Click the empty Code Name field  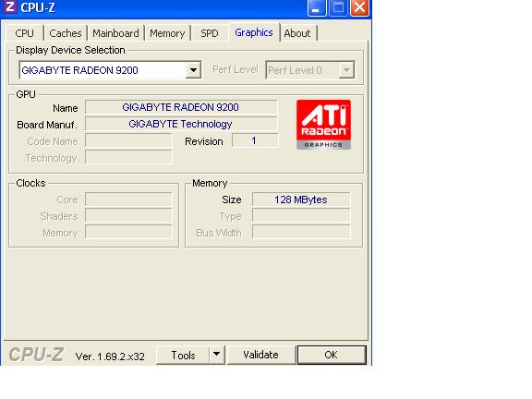(x=128, y=140)
